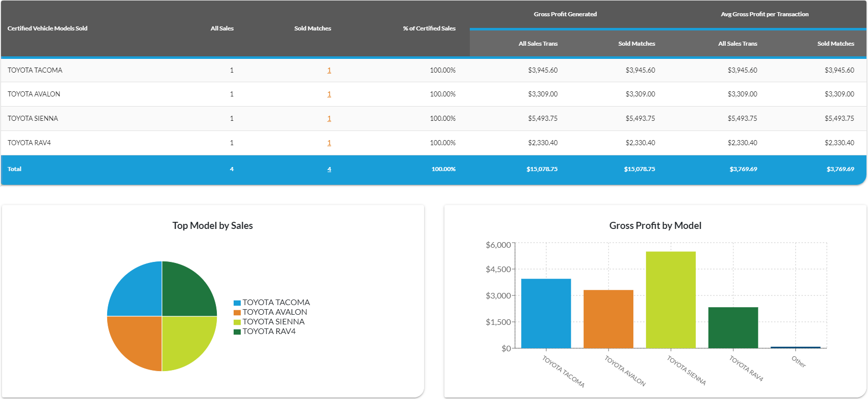The image size is (868, 399).
Task: Click Avg Gross Profit per Transaction header
Action: (764, 14)
